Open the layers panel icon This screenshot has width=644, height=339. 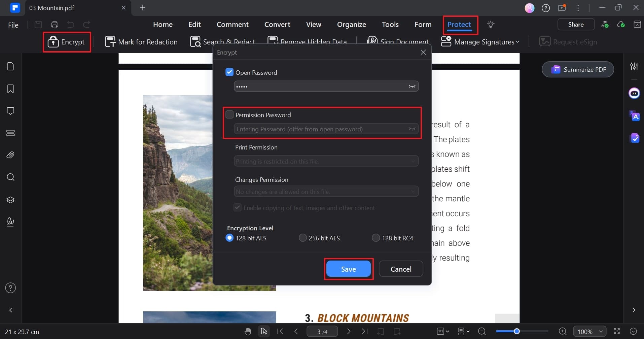tap(10, 200)
